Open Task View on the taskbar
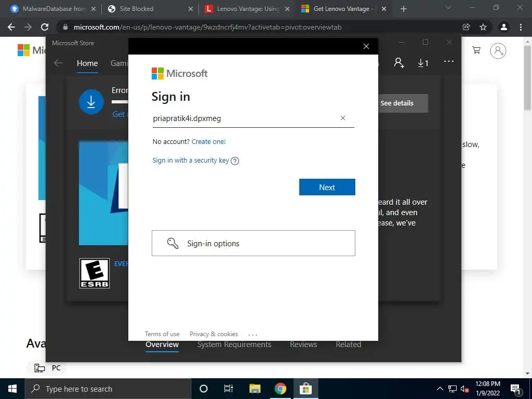This screenshot has width=532, height=399. (x=229, y=389)
